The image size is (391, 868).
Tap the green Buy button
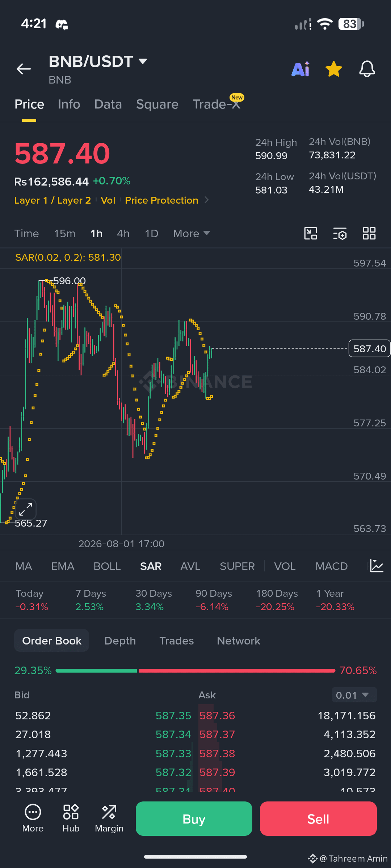(194, 818)
